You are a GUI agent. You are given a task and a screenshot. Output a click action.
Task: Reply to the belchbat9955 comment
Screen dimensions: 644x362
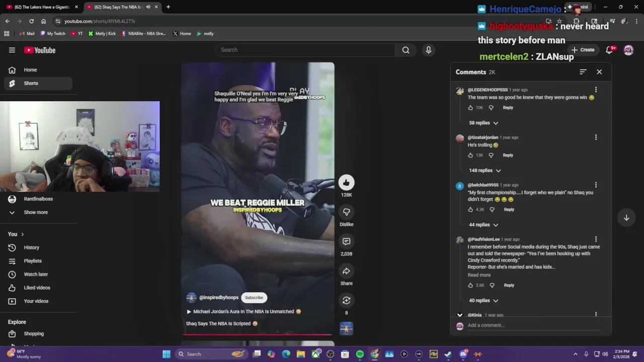(x=509, y=210)
